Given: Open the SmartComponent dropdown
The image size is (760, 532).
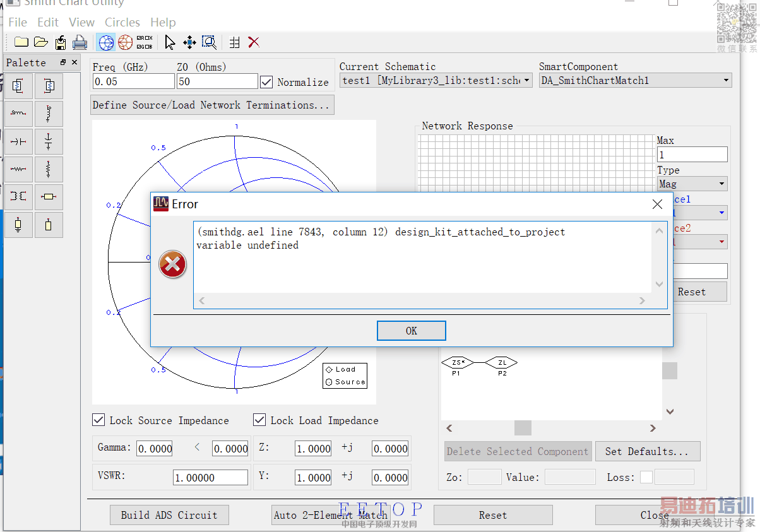Looking at the screenshot, I should tap(636, 80).
